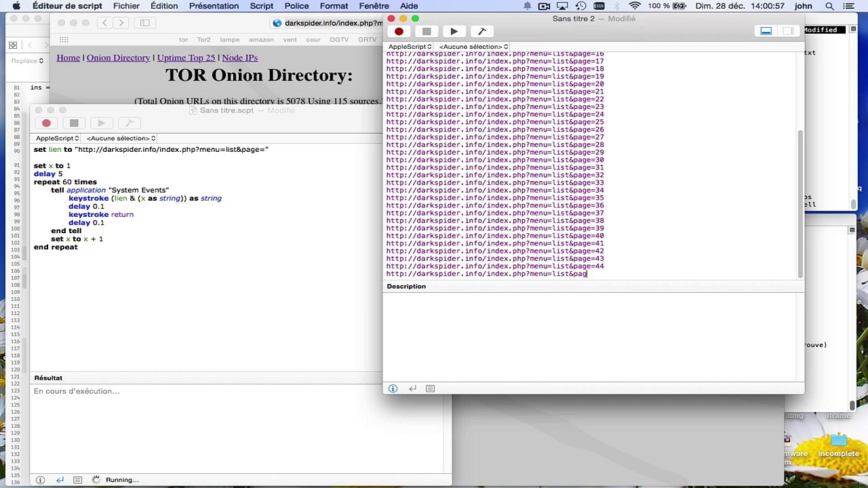Viewport: 868px width, 488px height.
Task: Click the Bluetooth icon in menu bar
Action: [616, 6]
